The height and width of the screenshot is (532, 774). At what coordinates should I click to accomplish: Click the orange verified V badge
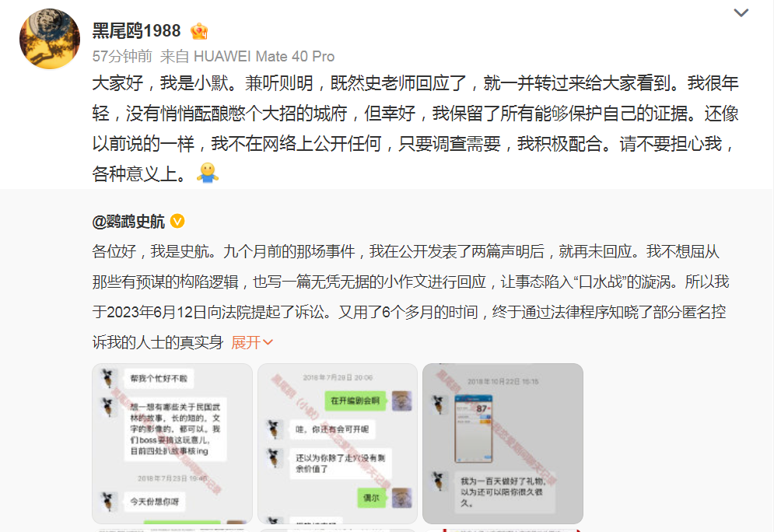[177, 221]
